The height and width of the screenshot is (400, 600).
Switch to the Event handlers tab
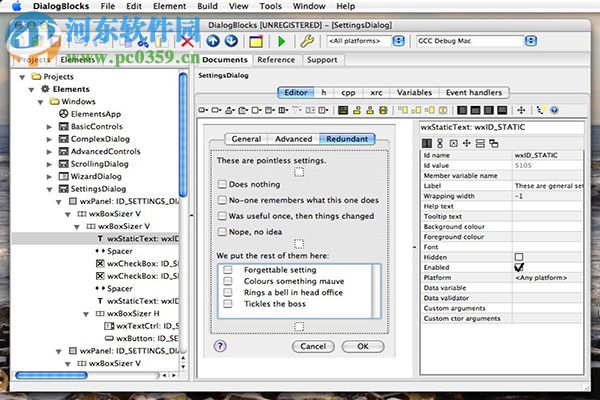point(474,92)
